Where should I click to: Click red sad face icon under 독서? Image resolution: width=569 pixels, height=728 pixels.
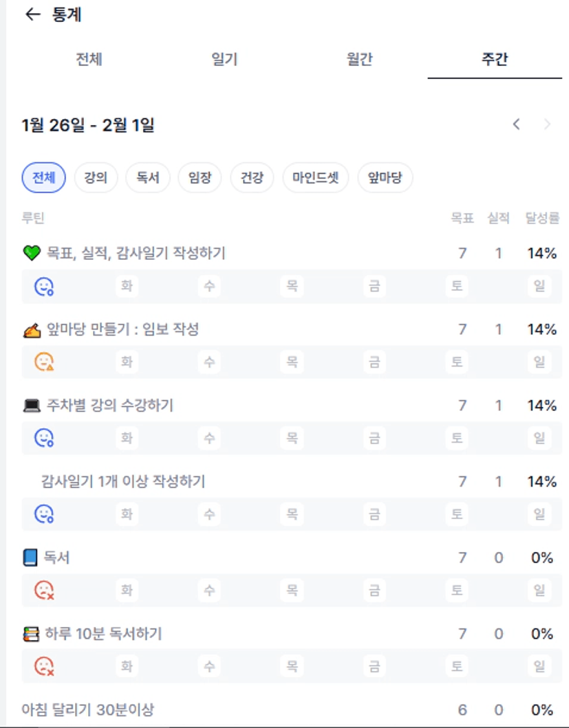[44, 590]
